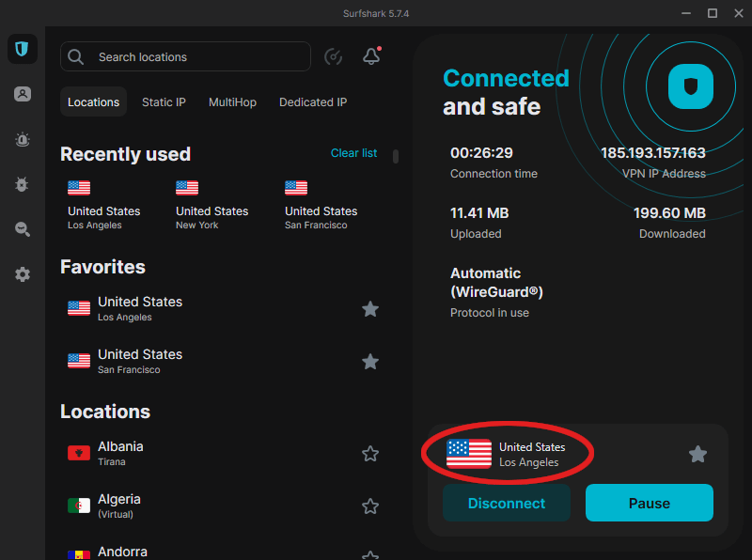This screenshot has height=560, width=752.
Task: Click the Automatic (WireGuard®) protocol text
Action: [496, 283]
